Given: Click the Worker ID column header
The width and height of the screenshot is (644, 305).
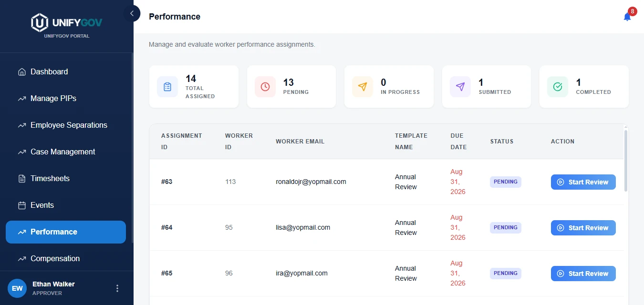Looking at the screenshot, I should pyautogui.click(x=239, y=142).
